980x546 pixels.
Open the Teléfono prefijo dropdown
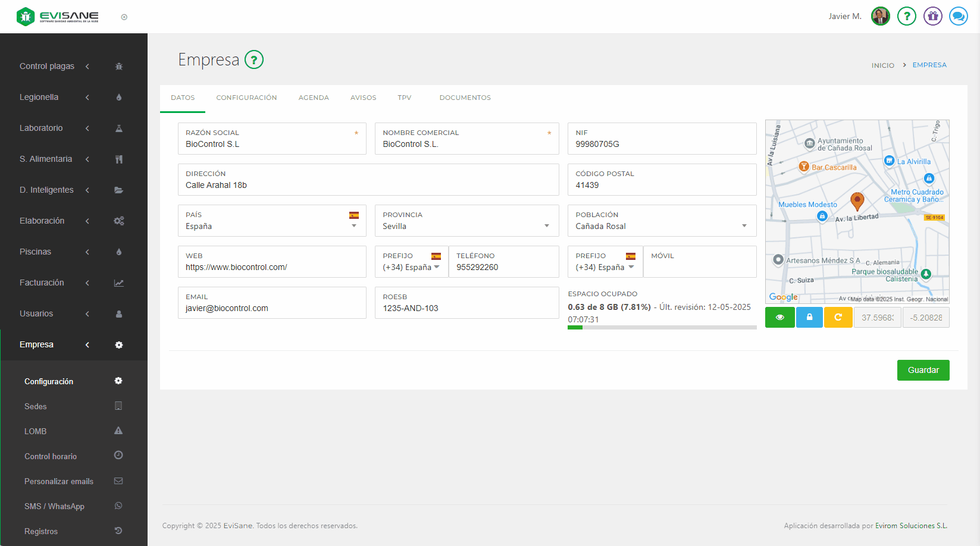(412, 262)
